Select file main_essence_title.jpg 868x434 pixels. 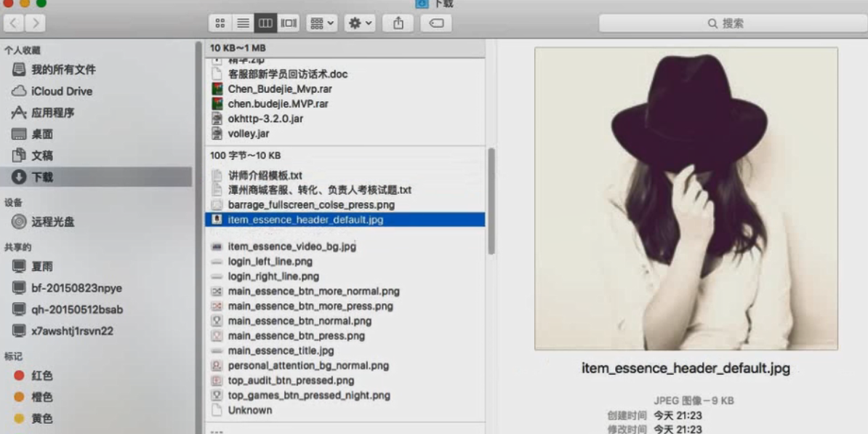coord(281,350)
